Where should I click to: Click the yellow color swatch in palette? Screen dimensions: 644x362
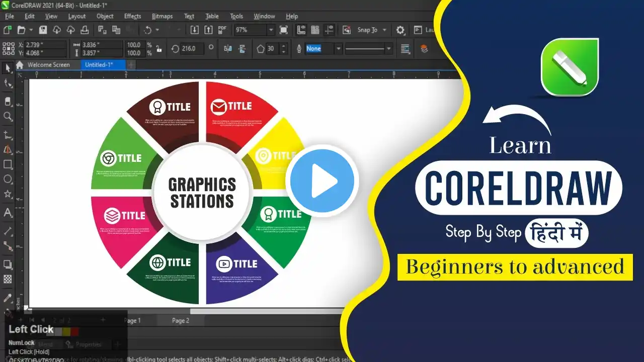[66, 332]
